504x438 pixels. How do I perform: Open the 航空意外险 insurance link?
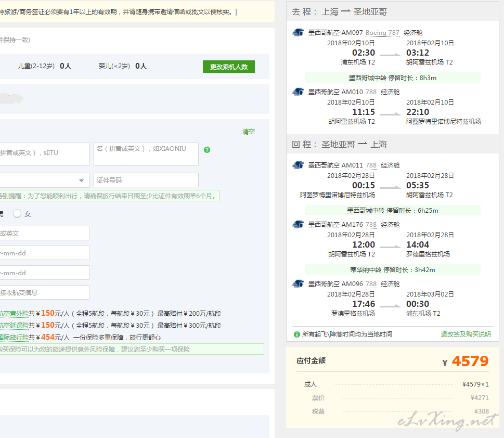[14, 313]
